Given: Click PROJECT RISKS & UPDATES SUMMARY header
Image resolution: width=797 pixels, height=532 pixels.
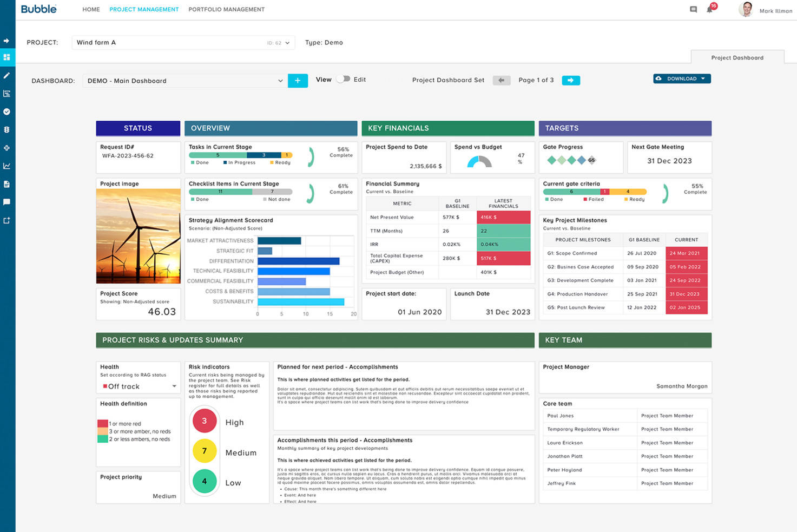Looking at the screenshot, I should pyautogui.click(x=315, y=340).
